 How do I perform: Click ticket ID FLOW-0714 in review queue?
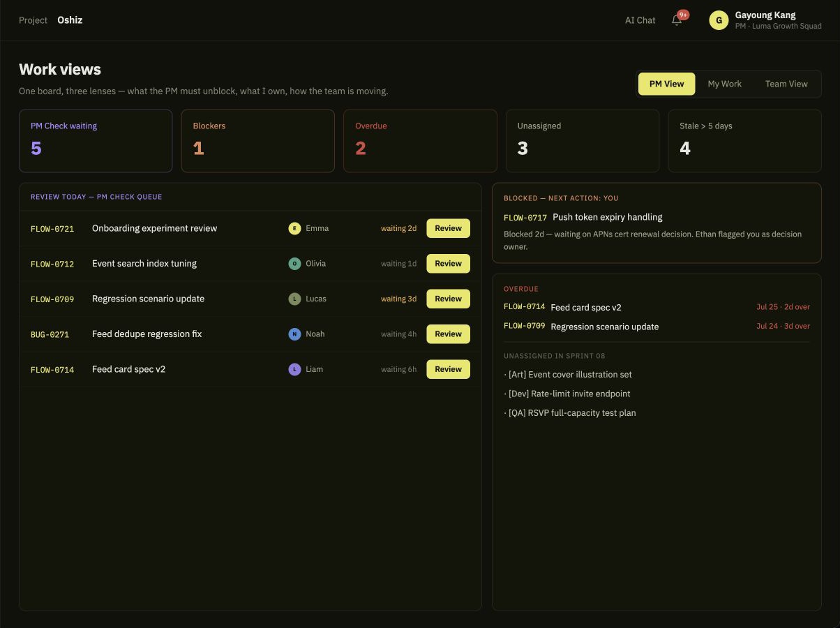(52, 370)
